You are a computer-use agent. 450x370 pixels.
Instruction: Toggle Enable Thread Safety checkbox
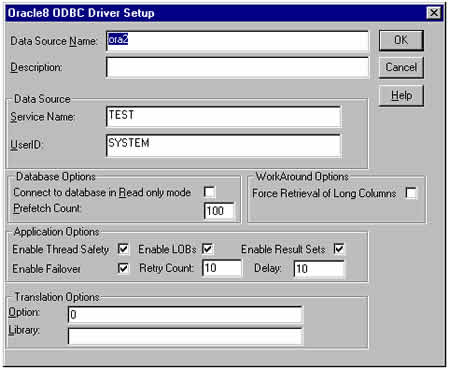123,249
